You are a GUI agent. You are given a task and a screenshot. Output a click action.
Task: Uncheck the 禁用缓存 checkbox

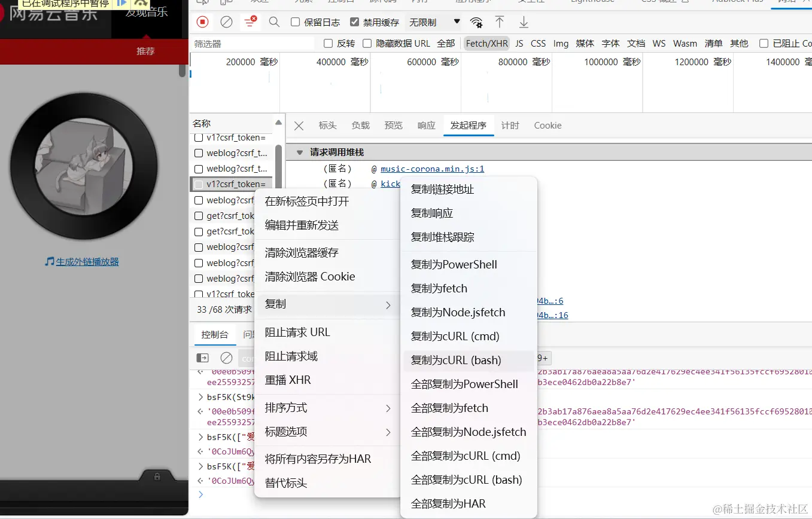(x=354, y=22)
